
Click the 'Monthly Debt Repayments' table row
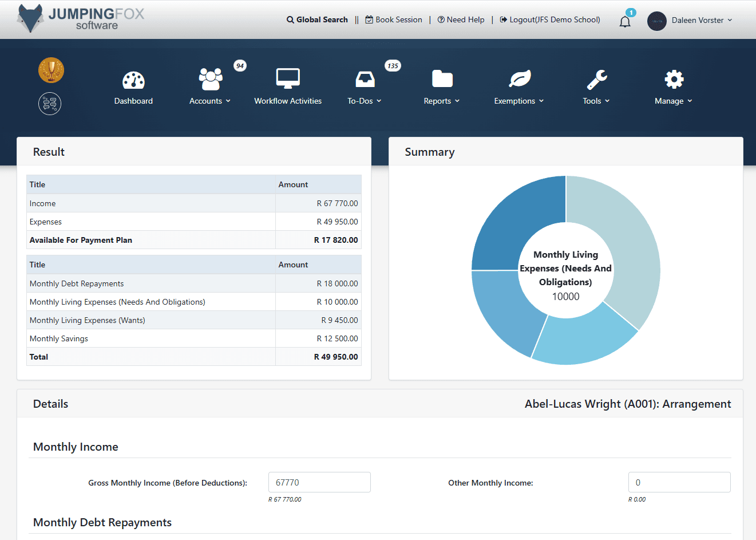194,283
